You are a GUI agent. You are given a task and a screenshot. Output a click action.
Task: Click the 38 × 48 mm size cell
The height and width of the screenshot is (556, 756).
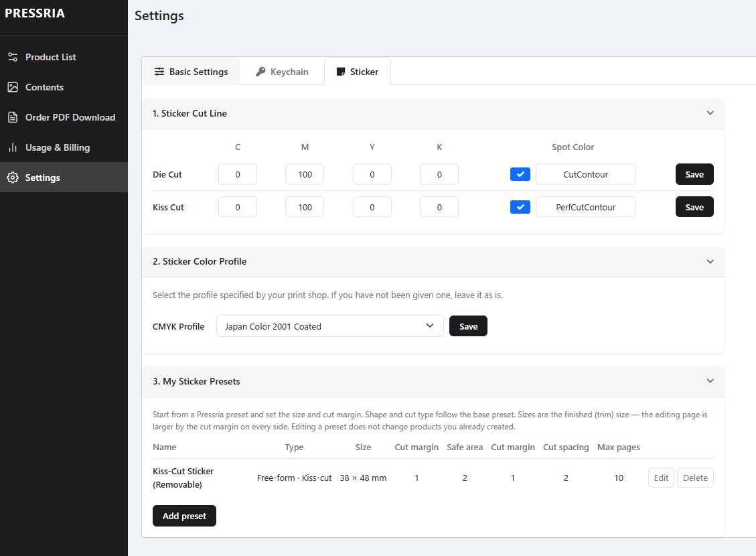363,478
